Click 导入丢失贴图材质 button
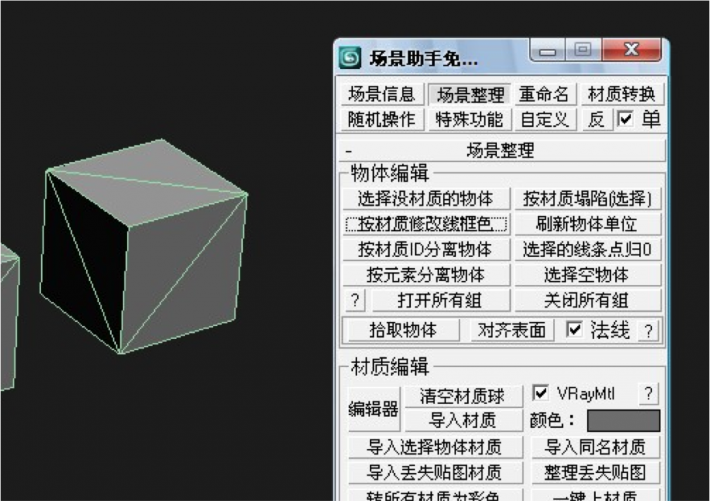The height and width of the screenshot is (501, 710). 435,472
